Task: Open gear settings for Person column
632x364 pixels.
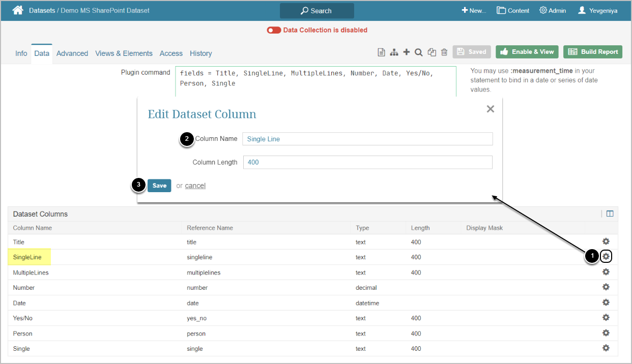Action: coord(606,333)
